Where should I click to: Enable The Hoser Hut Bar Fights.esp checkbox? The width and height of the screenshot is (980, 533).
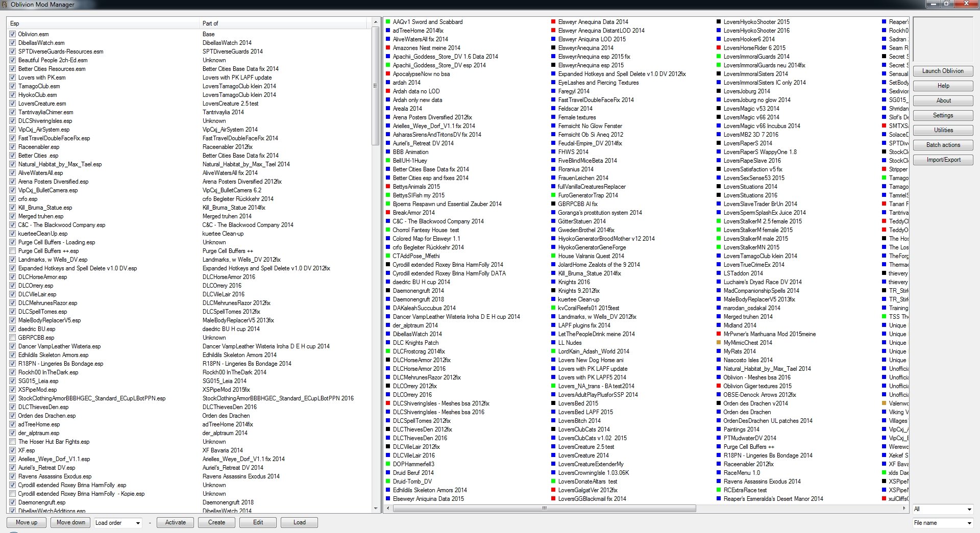pyautogui.click(x=13, y=442)
